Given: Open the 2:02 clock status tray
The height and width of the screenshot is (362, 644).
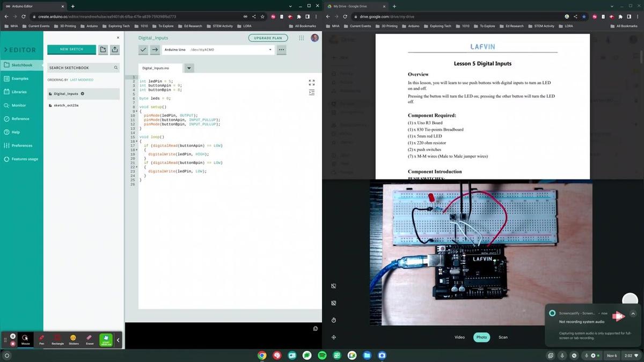Looking at the screenshot, I should pos(631,356).
